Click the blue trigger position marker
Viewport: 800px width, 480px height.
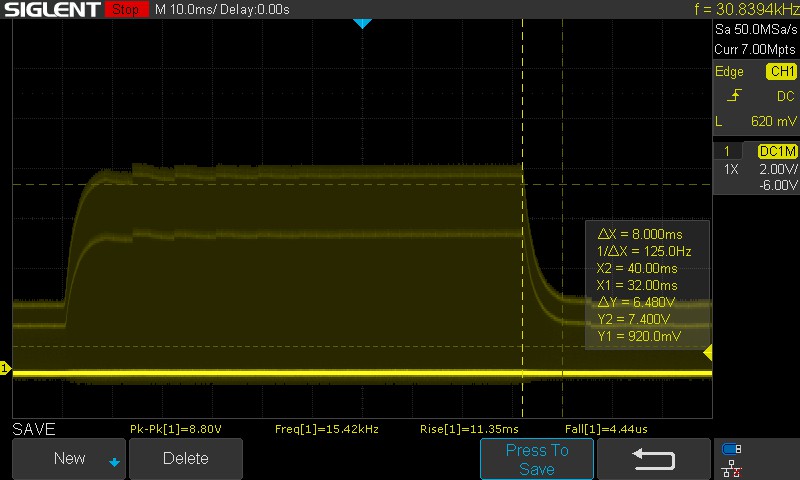(363, 23)
